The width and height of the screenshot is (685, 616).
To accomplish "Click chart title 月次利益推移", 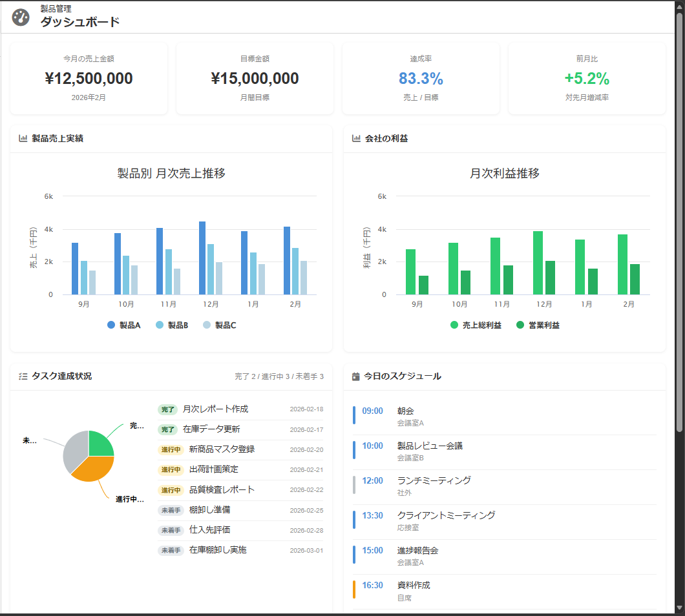I will coord(505,173).
